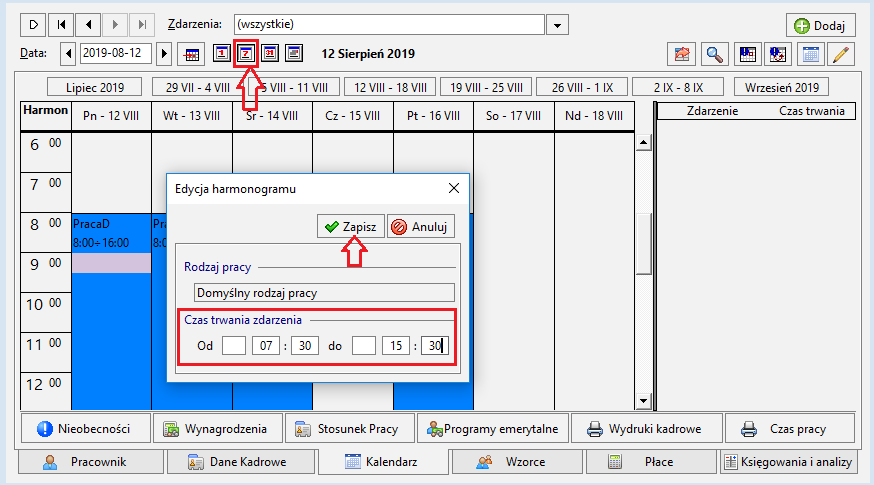Step date forward with right arrow
The height and width of the screenshot is (485, 874).
pyautogui.click(x=164, y=54)
